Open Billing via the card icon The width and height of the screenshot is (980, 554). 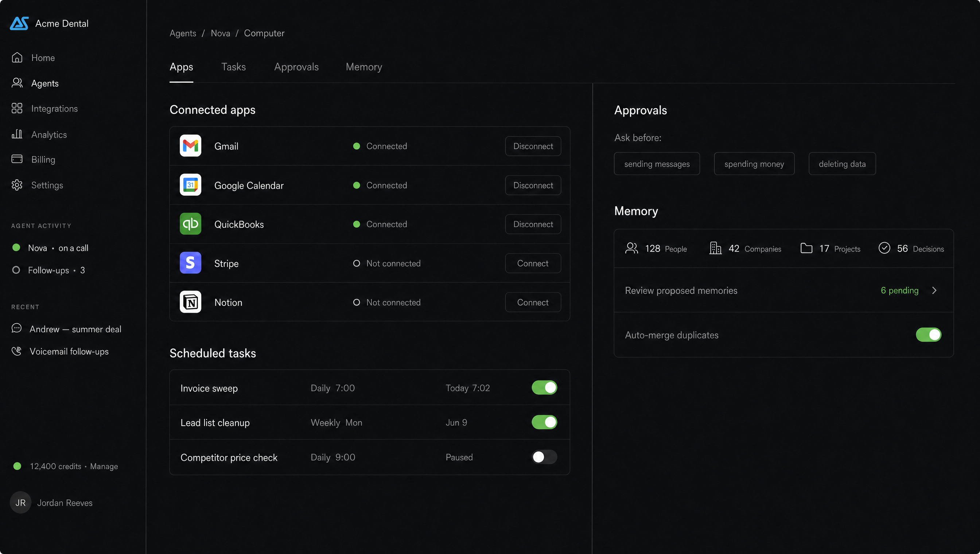click(x=17, y=159)
